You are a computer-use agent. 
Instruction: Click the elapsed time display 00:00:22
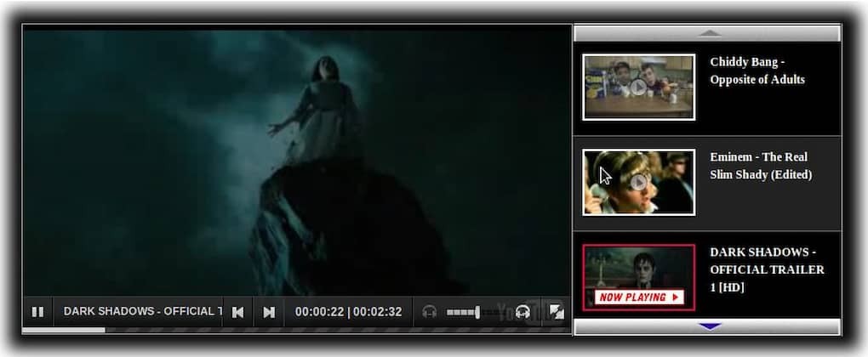tap(319, 312)
